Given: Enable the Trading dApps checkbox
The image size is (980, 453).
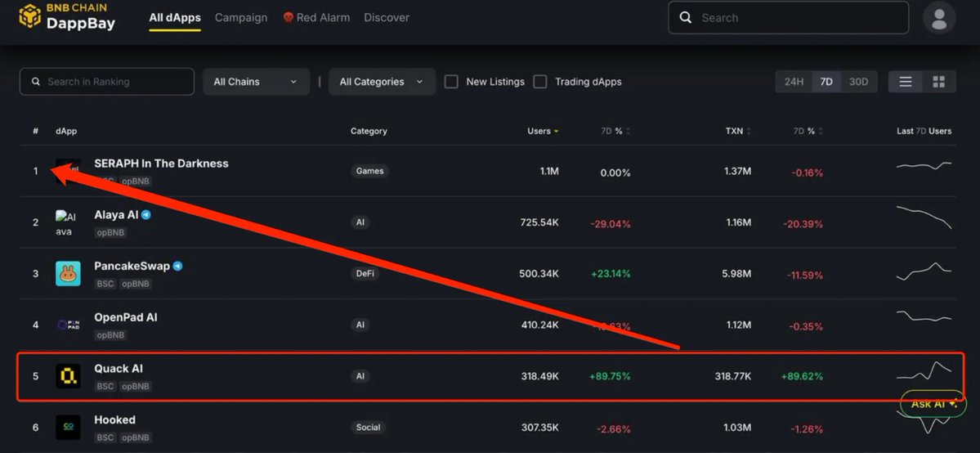Looking at the screenshot, I should 540,81.
